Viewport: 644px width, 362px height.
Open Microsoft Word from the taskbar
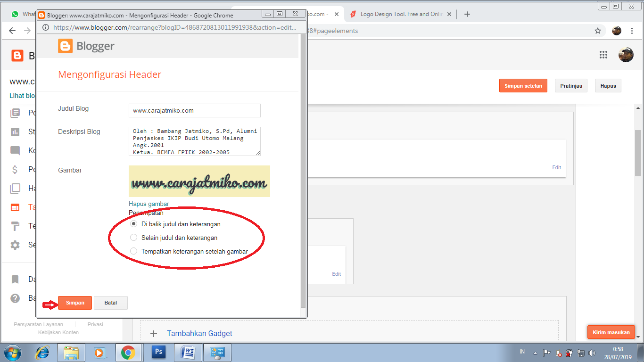[188, 352]
